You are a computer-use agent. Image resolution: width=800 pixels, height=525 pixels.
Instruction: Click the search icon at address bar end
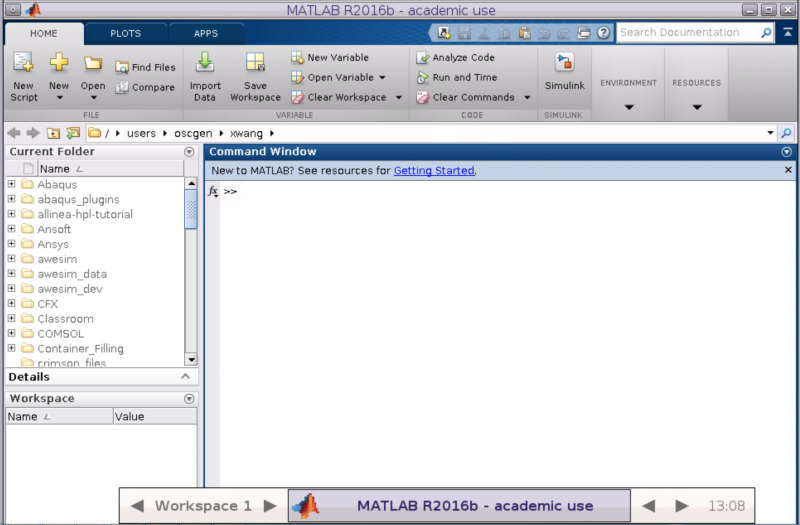coord(786,133)
